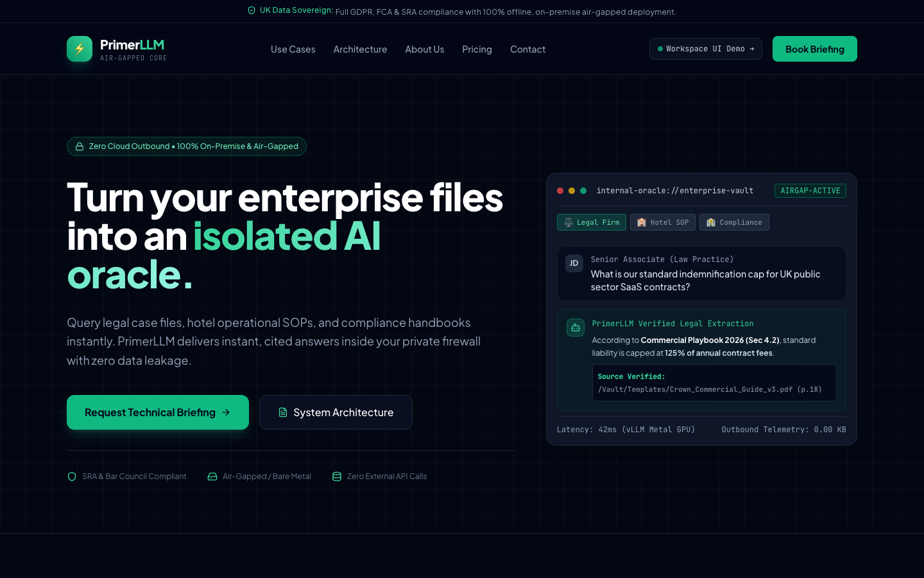The height and width of the screenshot is (578, 924).
Task: Click the Book Briefing button
Action: click(815, 49)
